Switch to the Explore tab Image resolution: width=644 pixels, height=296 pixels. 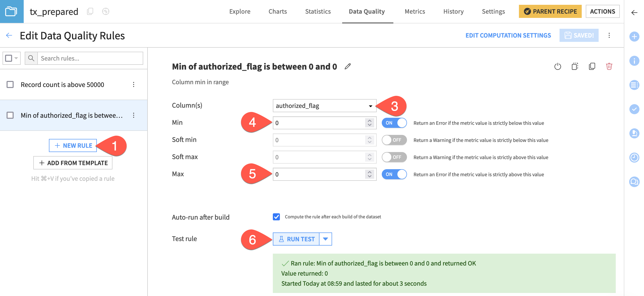[x=240, y=11]
